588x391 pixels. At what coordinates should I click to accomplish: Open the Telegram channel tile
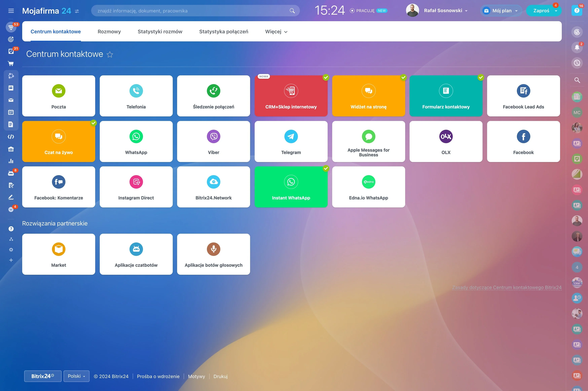(x=291, y=141)
